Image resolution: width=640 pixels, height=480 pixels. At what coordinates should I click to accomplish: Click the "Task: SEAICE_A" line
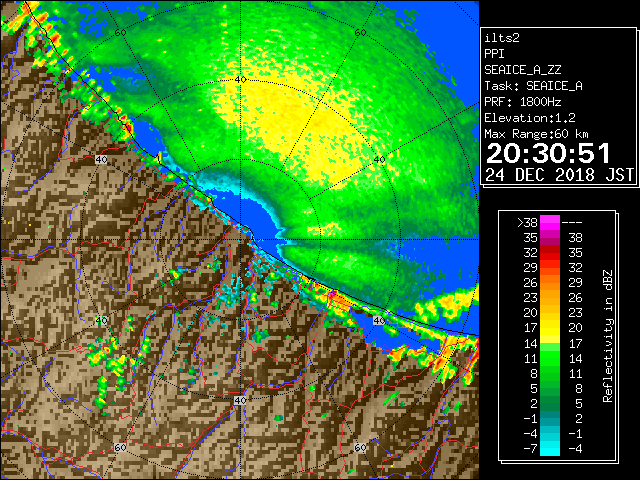pyautogui.click(x=533, y=86)
